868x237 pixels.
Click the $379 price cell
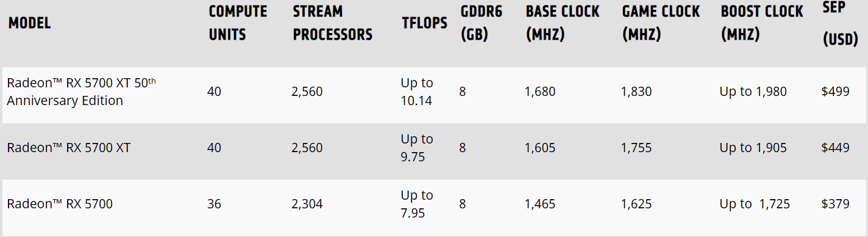pyautogui.click(x=835, y=204)
